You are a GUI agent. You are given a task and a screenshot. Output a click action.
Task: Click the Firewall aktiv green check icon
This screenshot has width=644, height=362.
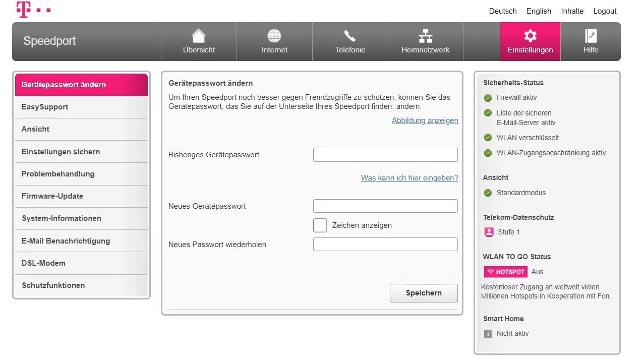click(488, 98)
